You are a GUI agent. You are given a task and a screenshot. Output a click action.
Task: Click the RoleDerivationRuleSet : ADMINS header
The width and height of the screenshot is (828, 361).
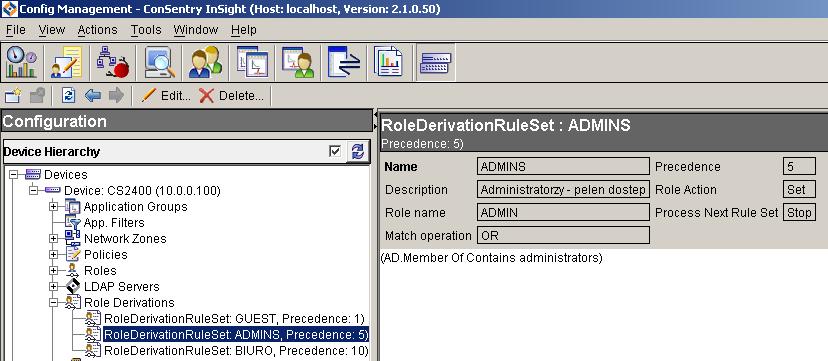(506, 125)
